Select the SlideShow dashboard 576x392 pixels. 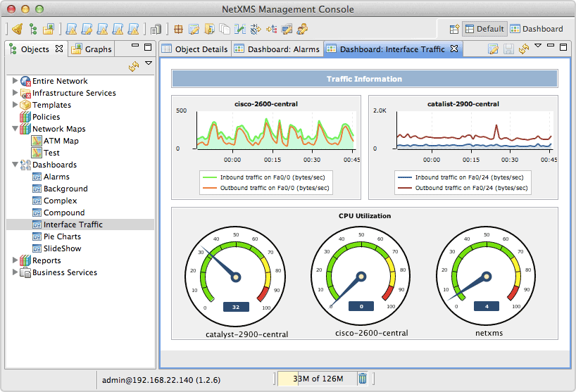[x=57, y=248]
